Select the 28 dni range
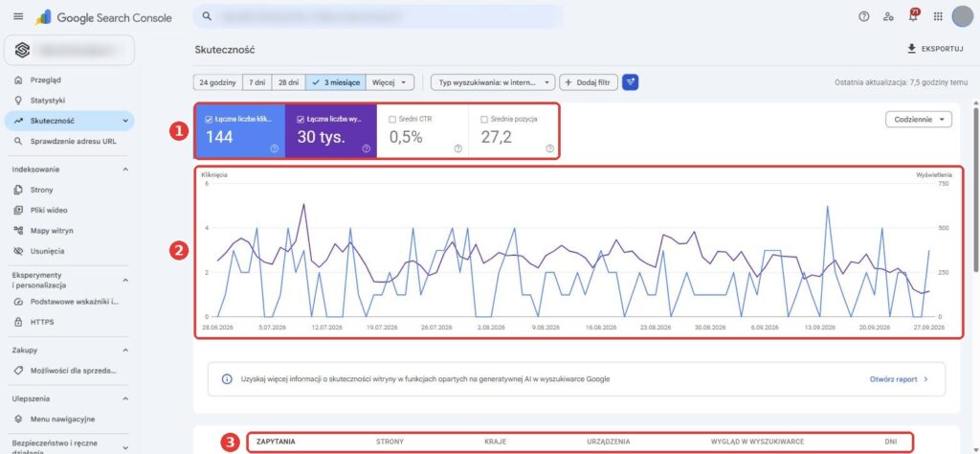The width and height of the screenshot is (980, 454). tap(289, 82)
